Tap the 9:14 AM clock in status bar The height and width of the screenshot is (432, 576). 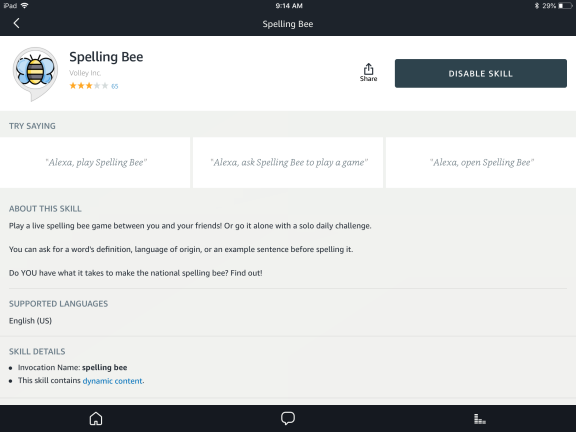pos(289,6)
